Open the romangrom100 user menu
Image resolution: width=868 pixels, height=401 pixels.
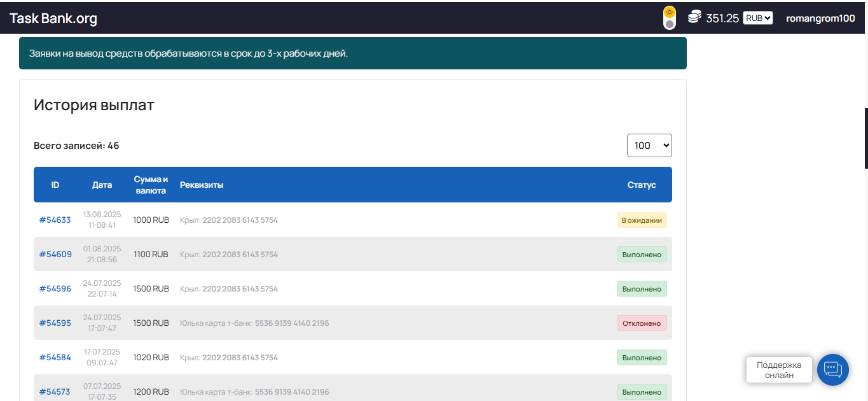820,18
